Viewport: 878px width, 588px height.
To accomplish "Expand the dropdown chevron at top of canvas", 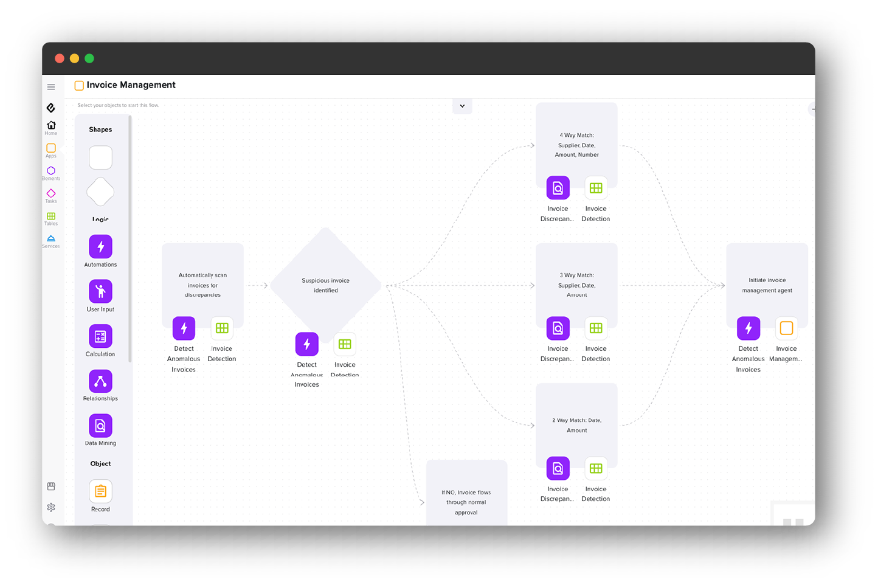I will [x=462, y=106].
